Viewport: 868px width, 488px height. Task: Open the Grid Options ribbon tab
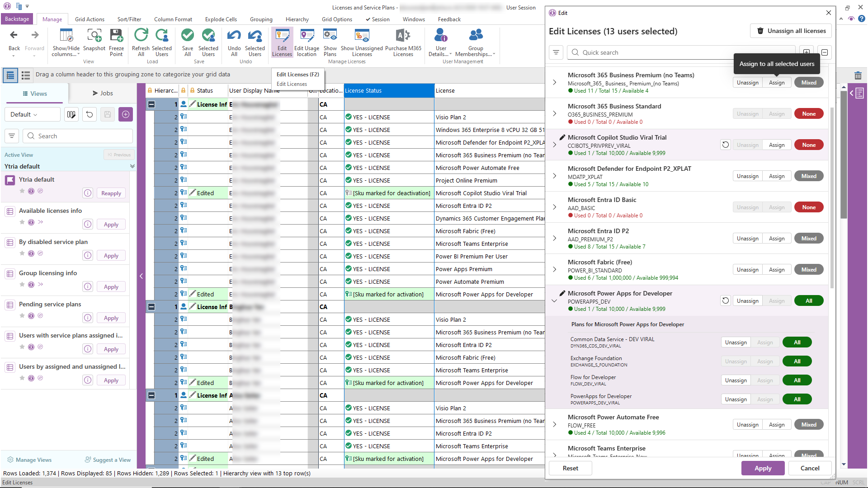pyautogui.click(x=337, y=19)
